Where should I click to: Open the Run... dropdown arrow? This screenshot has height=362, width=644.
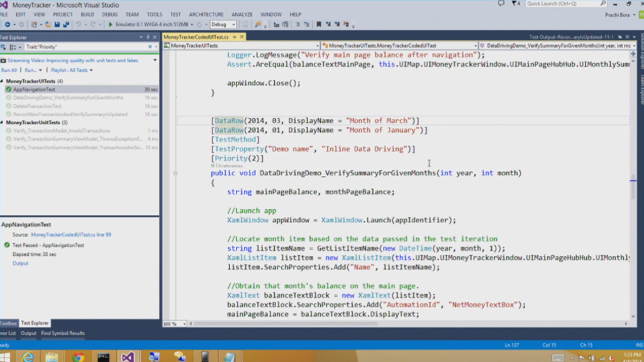40,70
